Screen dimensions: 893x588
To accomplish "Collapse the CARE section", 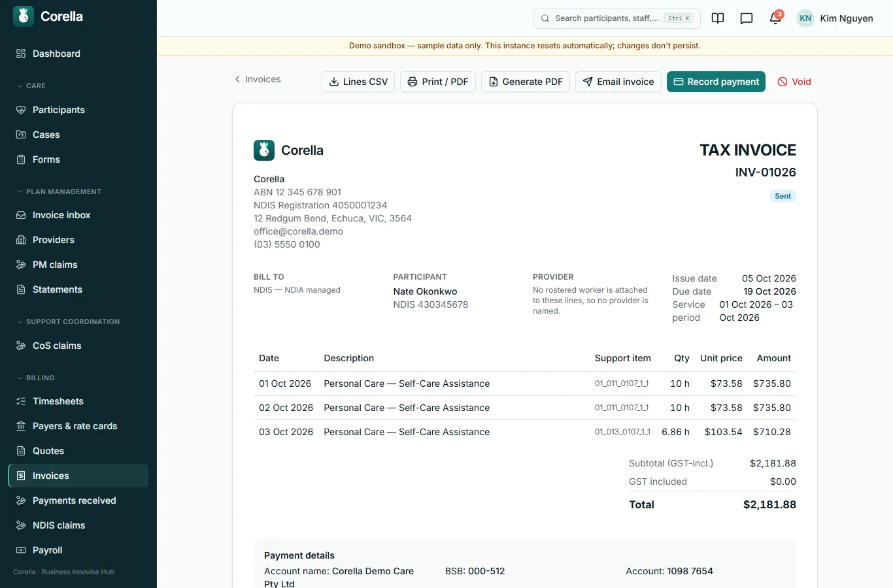I will [31, 86].
